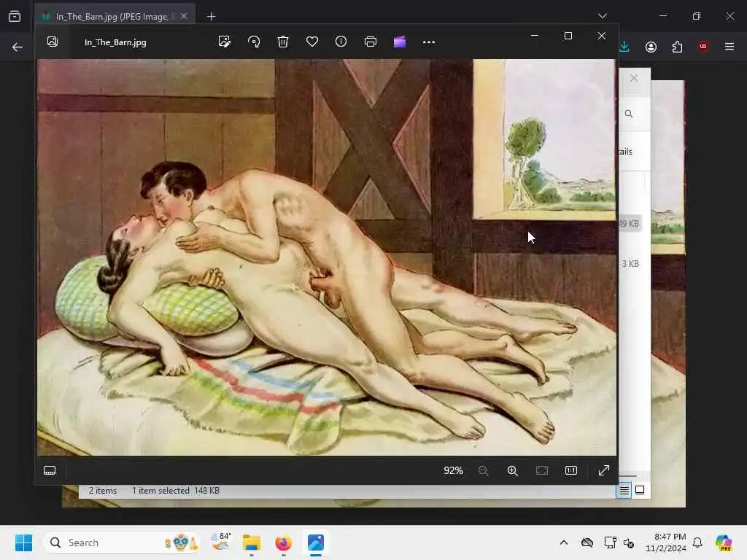This screenshot has width=747, height=560.
Task: Zoom out of the image
Action: pyautogui.click(x=483, y=470)
